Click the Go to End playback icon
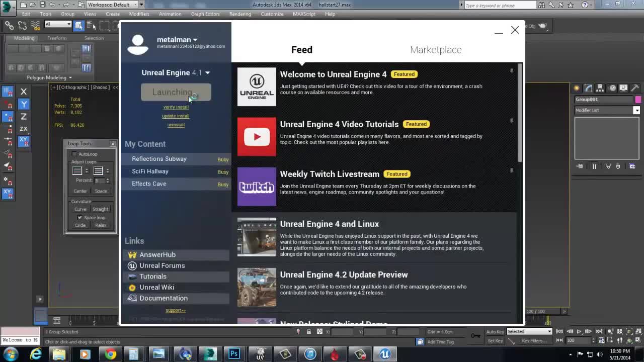The width and height of the screenshot is (644, 362). click(x=598, y=331)
